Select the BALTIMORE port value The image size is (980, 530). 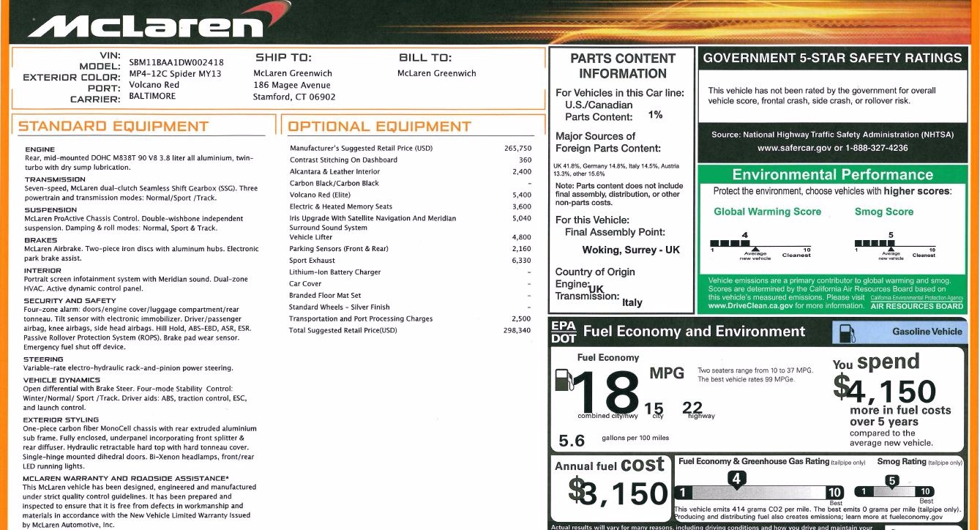(152, 96)
